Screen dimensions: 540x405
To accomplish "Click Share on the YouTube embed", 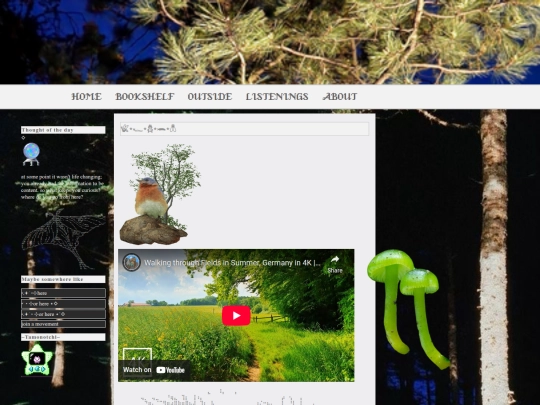I will 335,264.
